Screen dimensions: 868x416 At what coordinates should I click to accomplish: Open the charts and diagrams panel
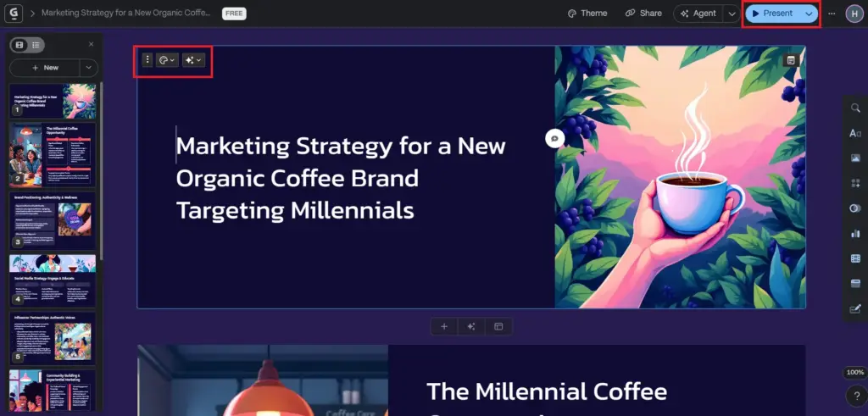pos(855,233)
